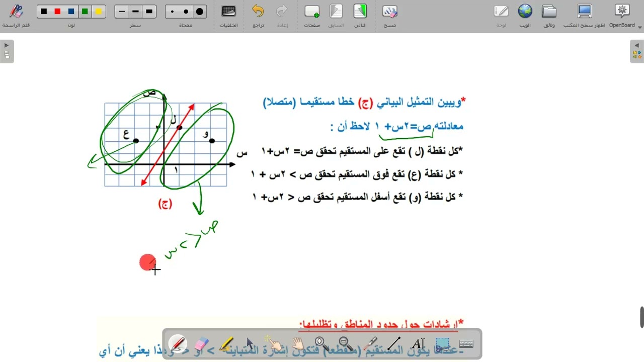Select the black pen color

click(44, 12)
